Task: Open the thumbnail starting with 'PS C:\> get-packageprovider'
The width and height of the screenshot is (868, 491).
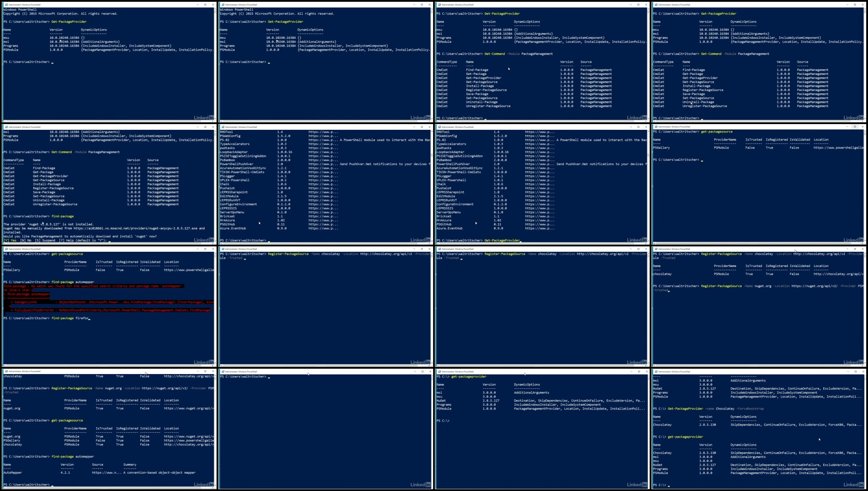Action: click(x=542, y=429)
